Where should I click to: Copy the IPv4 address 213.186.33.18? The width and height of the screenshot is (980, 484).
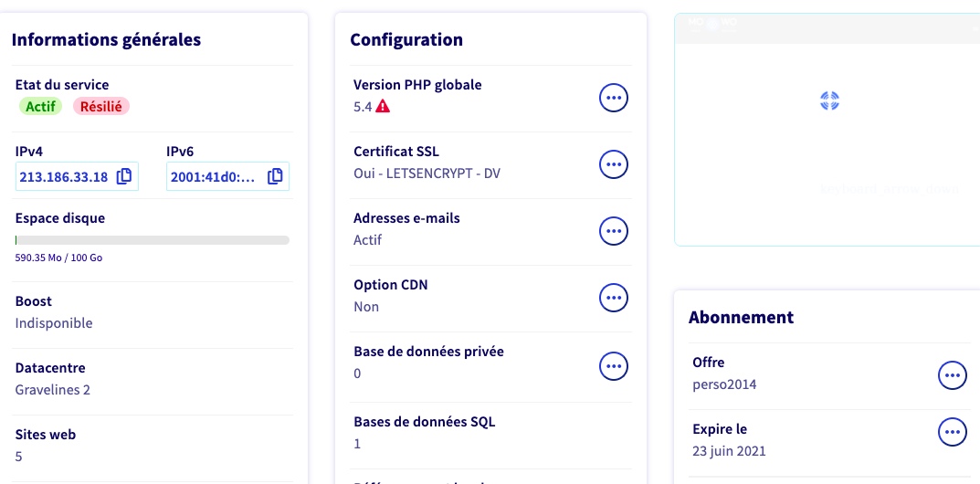pos(124,177)
